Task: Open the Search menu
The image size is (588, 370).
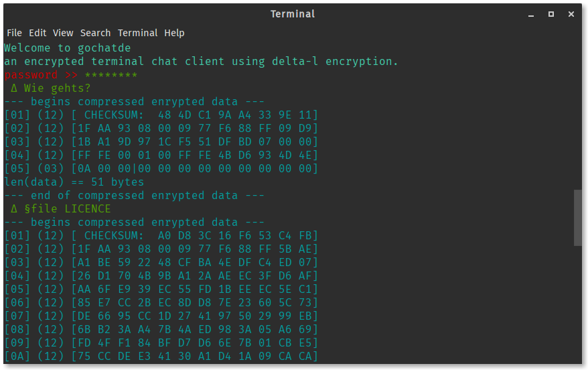Action: pyautogui.click(x=95, y=33)
